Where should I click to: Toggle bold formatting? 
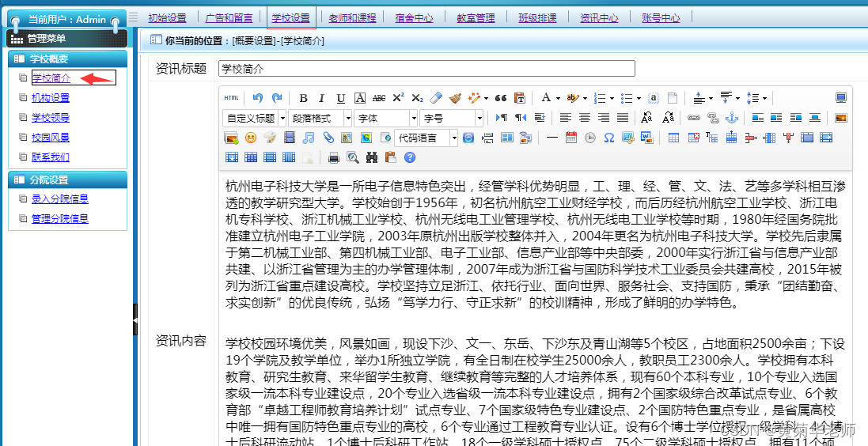(x=303, y=98)
